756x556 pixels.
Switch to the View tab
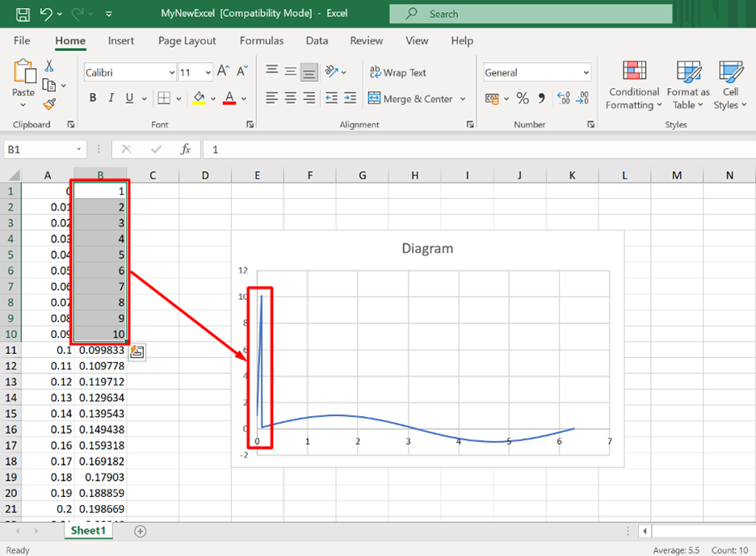[417, 40]
